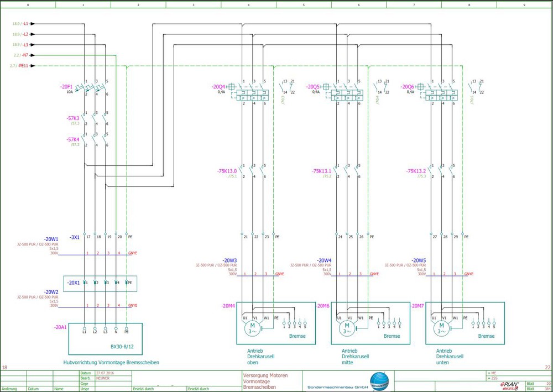Select the 20W1 cable definition line
The image size is (553, 392).
pyautogui.click(x=95, y=255)
